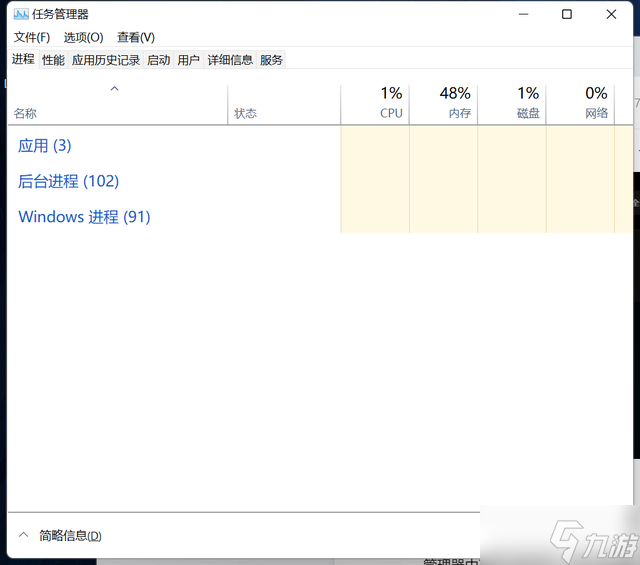Close the 任务管理器 window

pos(611,14)
